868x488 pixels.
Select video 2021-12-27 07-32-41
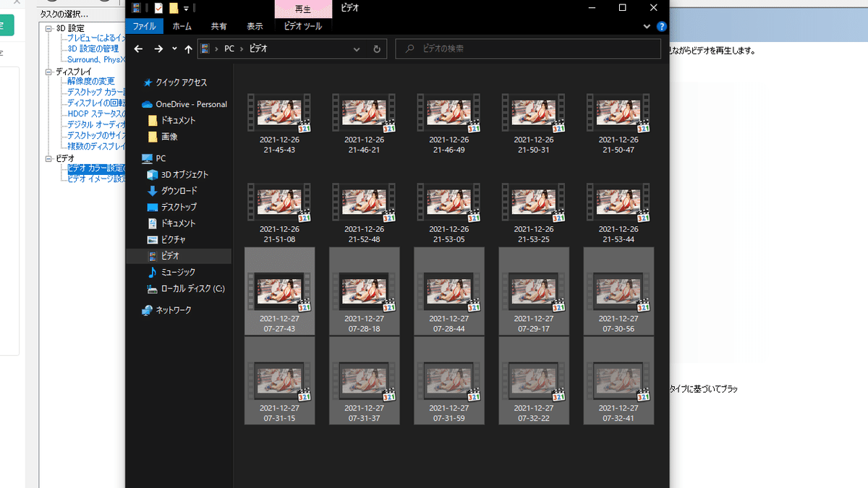click(618, 381)
